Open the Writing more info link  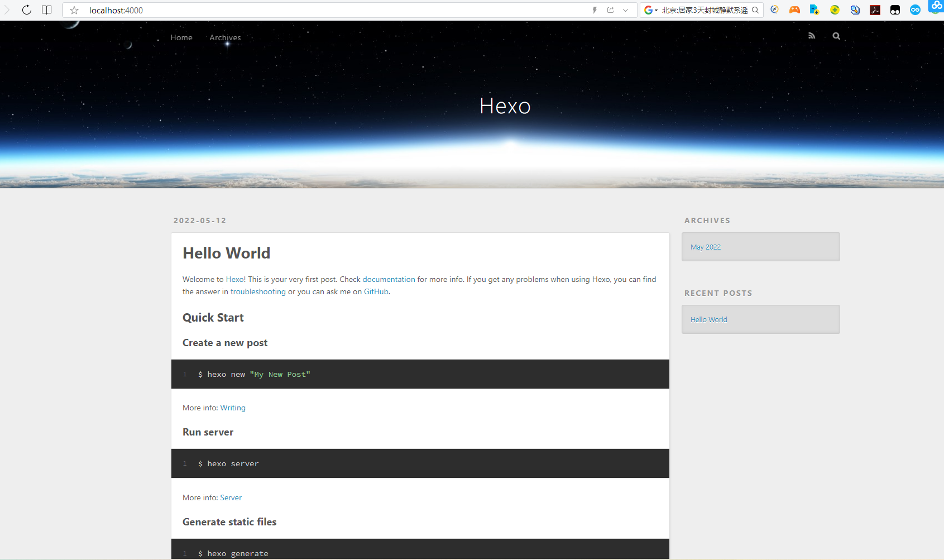pos(233,408)
